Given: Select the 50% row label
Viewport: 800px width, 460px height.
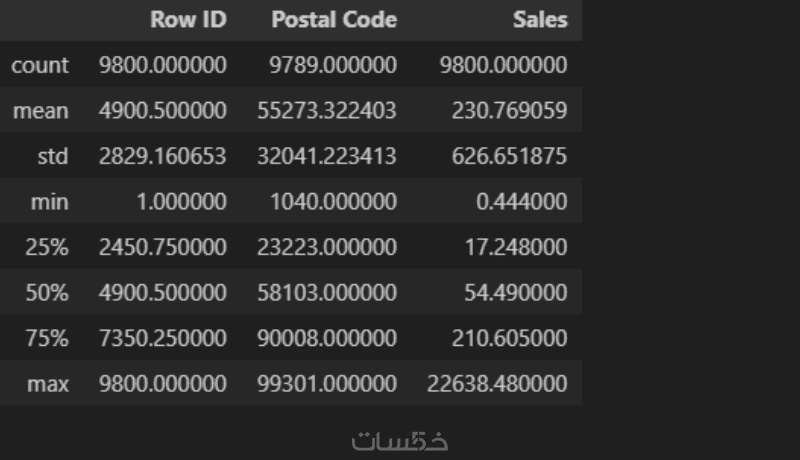Looking at the screenshot, I should coord(48,293).
